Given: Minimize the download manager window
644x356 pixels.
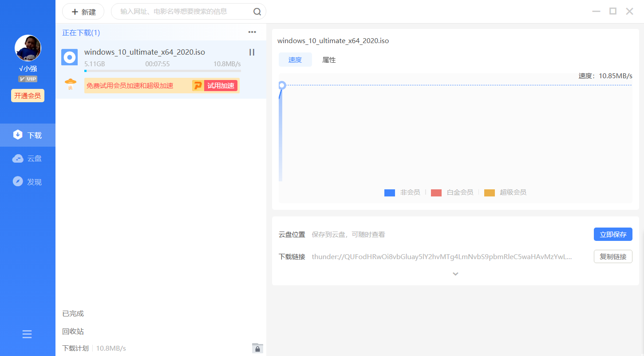Looking at the screenshot, I should pyautogui.click(x=597, y=12).
